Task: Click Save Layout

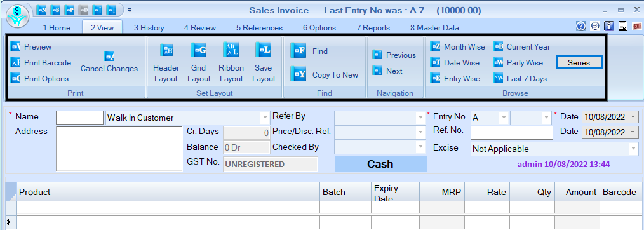Action: 264,62
